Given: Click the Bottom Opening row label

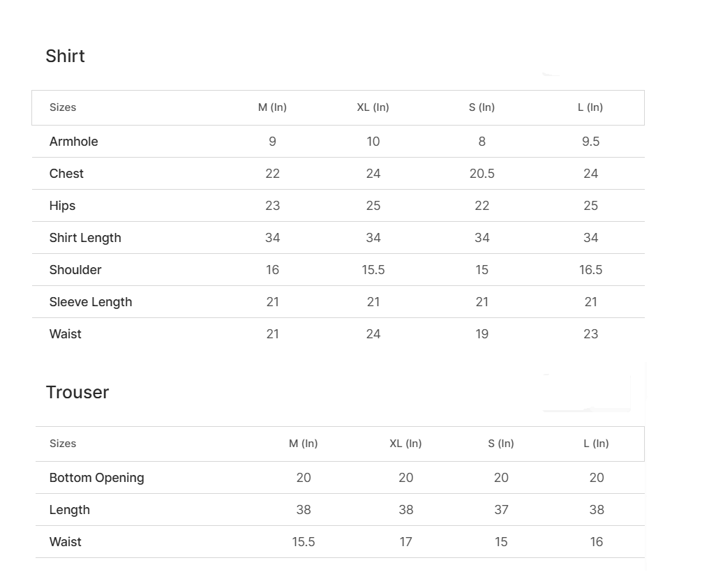Looking at the screenshot, I should coord(97,478).
